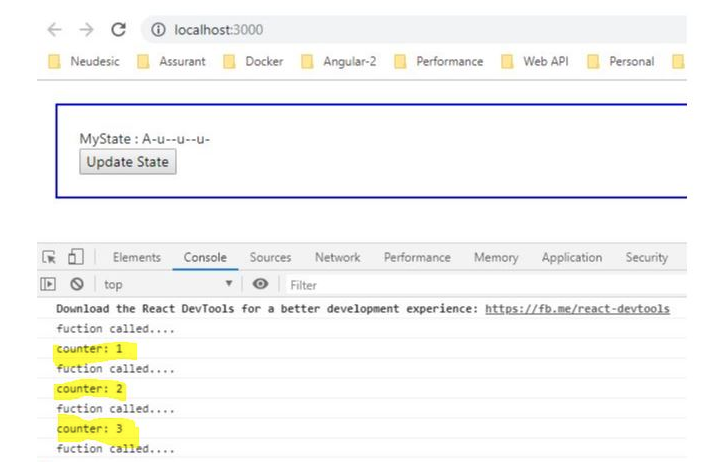721x472 pixels.
Task: Reload the localhost page
Action: pos(119,30)
